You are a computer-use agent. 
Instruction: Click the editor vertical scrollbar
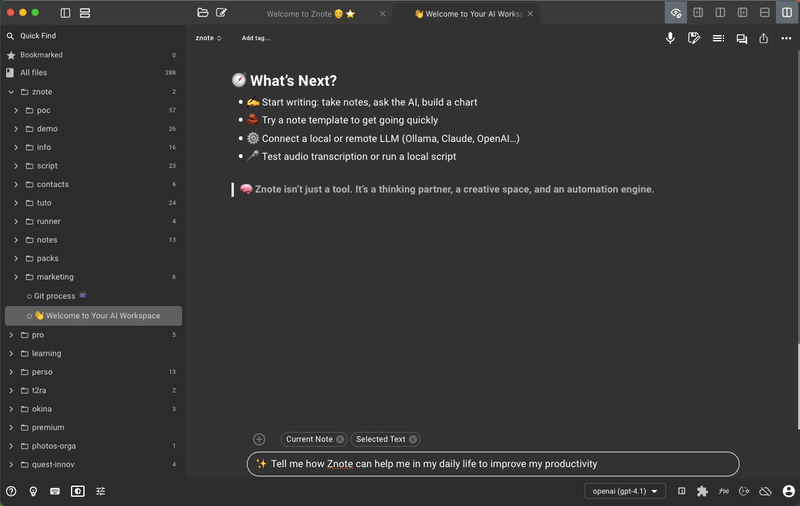click(x=798, y=387)
